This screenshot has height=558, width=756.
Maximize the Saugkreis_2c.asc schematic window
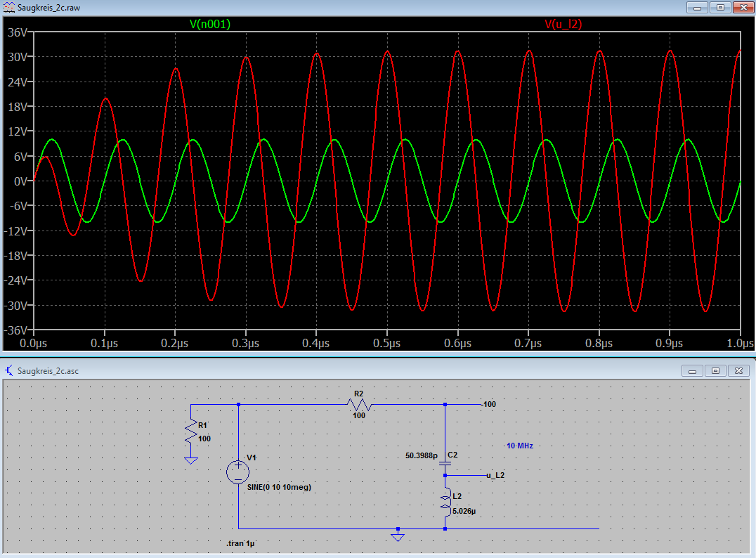click(x=715, y=370)
